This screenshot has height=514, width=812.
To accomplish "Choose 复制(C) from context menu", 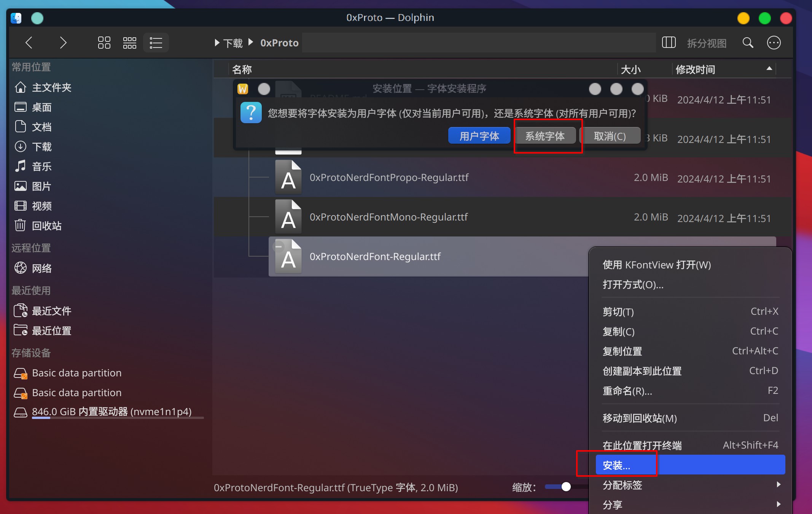I will tap(690, 332).
